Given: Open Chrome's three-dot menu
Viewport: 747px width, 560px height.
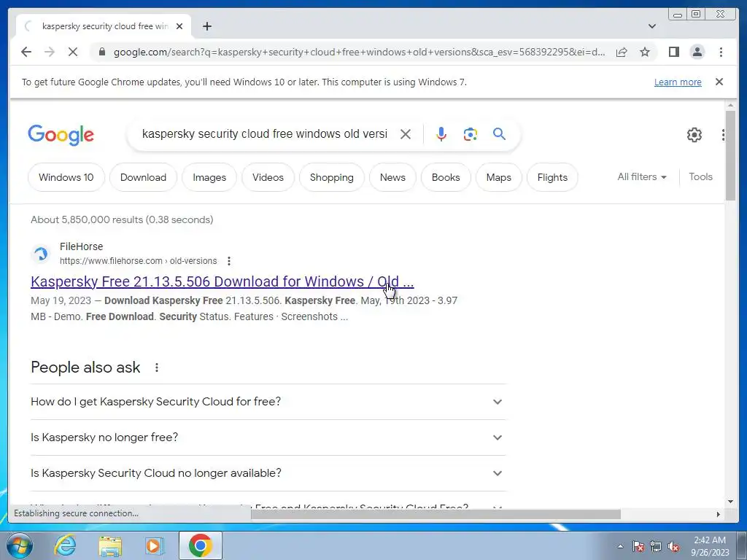Looking at the screenshot, I should [721, 52].
